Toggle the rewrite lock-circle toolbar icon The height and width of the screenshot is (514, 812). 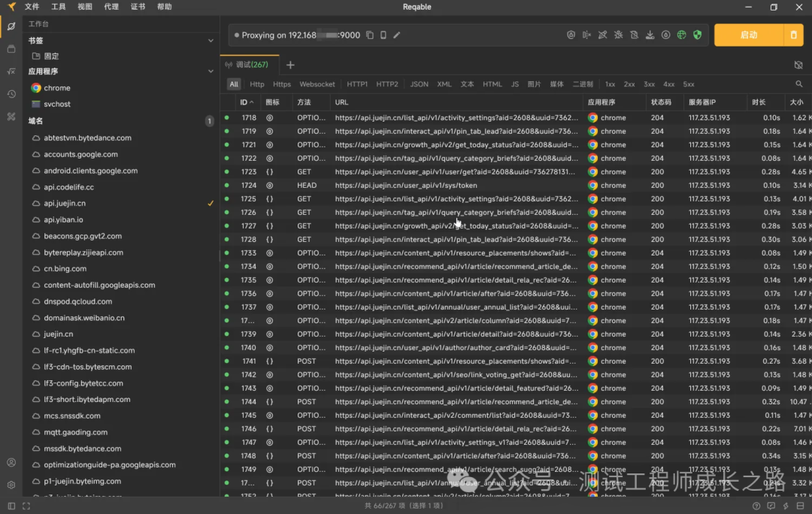[571, 35]
